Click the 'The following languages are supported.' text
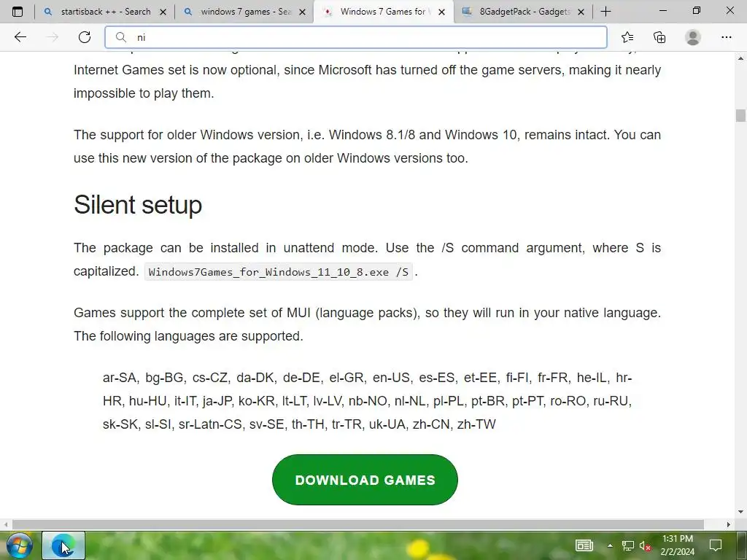 [189, 336]
